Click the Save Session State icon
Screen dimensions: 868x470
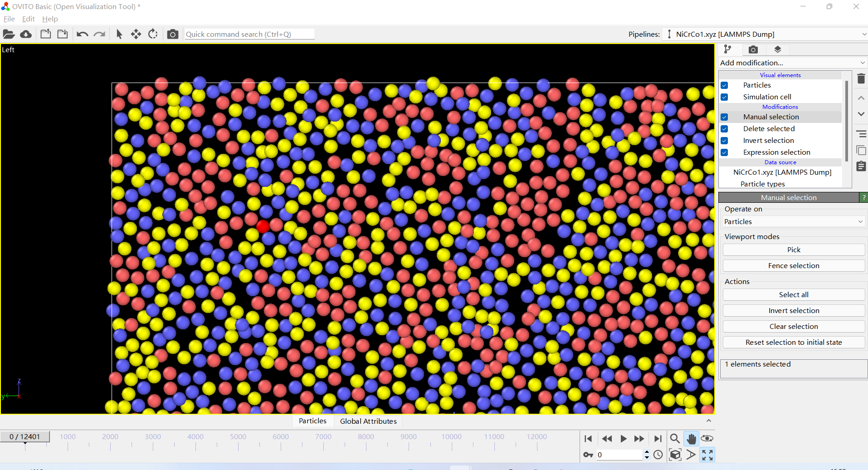46,34
